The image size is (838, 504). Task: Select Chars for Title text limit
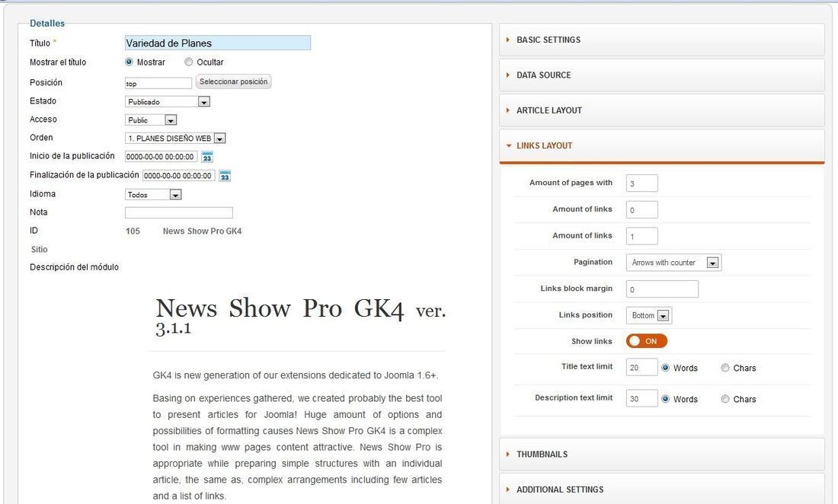725,368
